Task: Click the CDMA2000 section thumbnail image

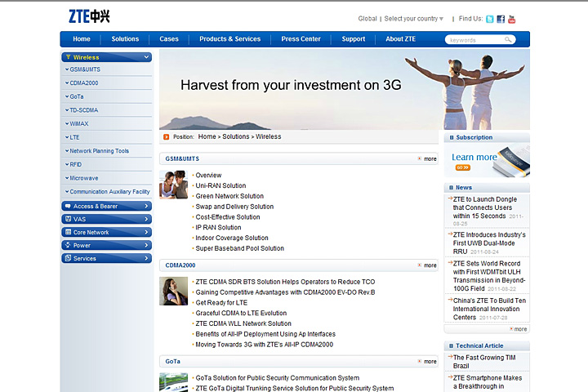Action: pos(173,292)
